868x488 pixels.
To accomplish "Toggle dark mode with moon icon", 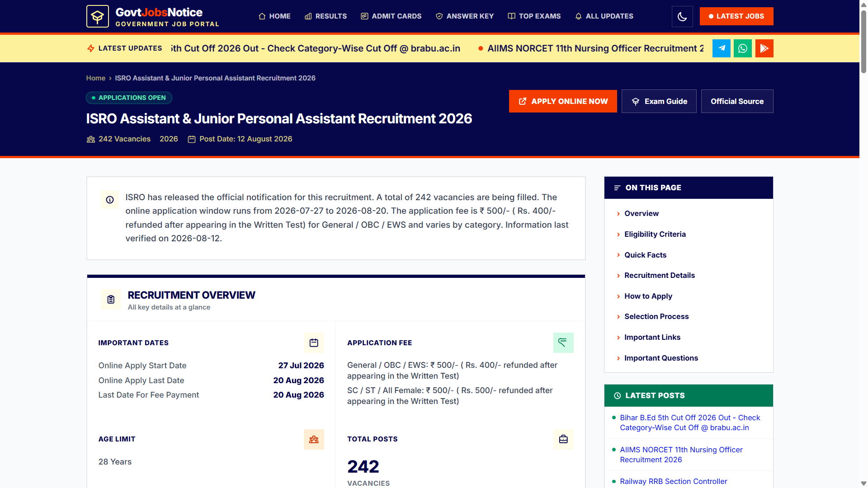I will coord(682,17).
